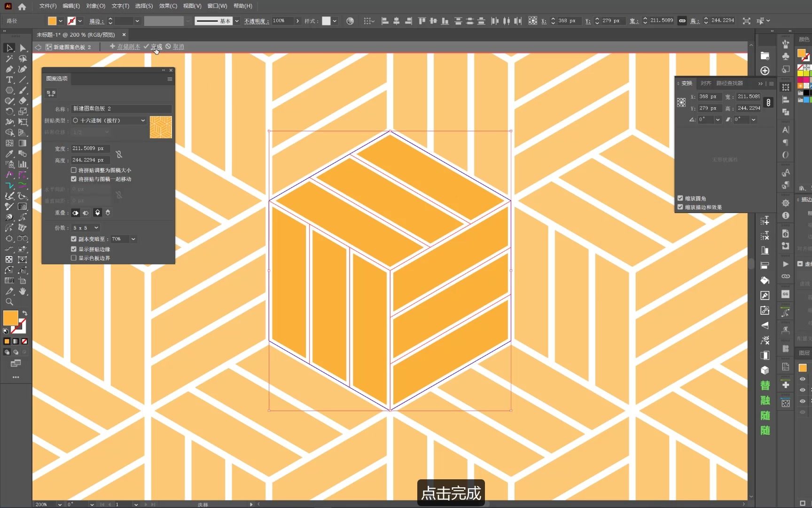Screen dimensions: 812x508
Task: Open the 拼贴类型 tile type dropdown
Action: click(x=109, y=120)
